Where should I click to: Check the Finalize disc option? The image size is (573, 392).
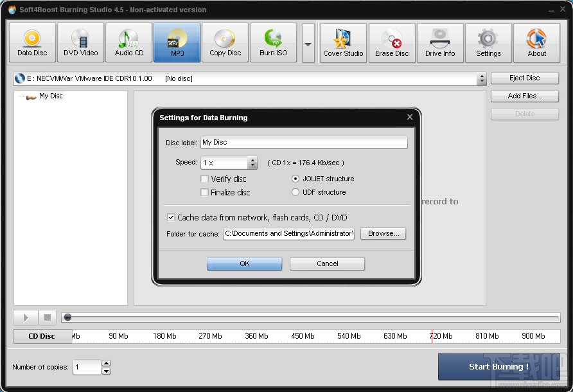tap(204, 192)
